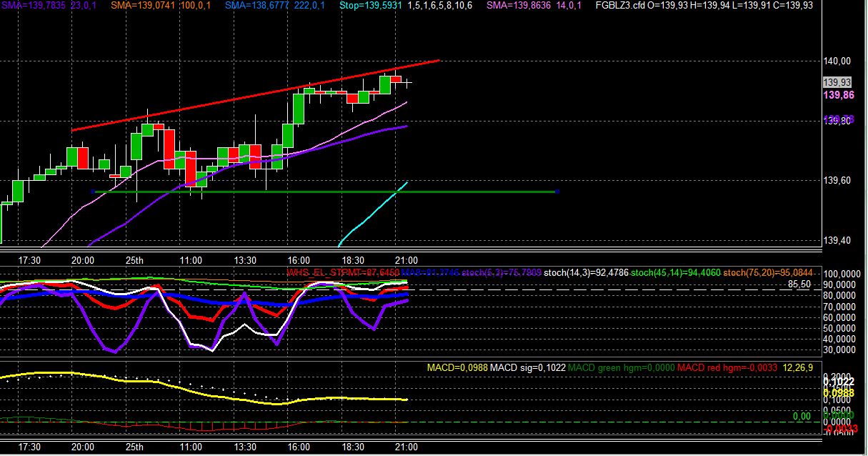Image resolution: width=868 pixels, height=456 pixels.
Task: Click the 16:00 time label on main chart axis
Action: [x=298, y=259]
